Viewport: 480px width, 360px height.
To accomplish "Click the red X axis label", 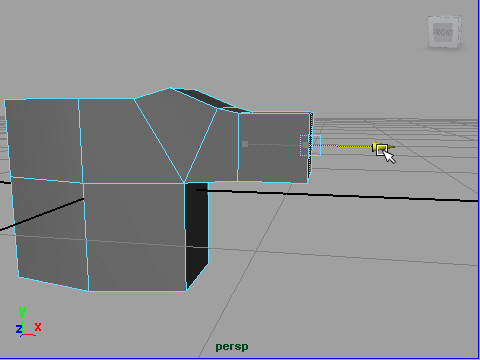I will [38, 327].
